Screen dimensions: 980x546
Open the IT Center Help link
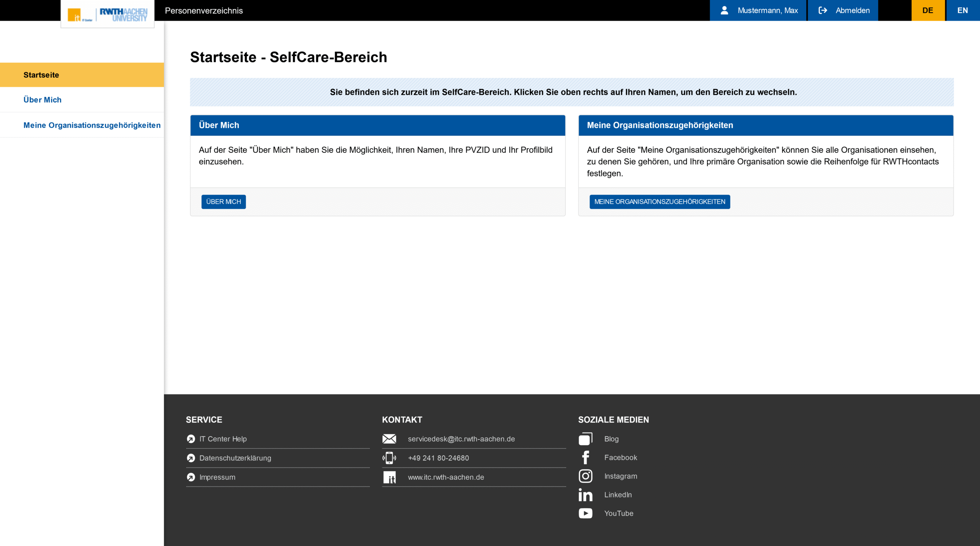tap(223, 439)
